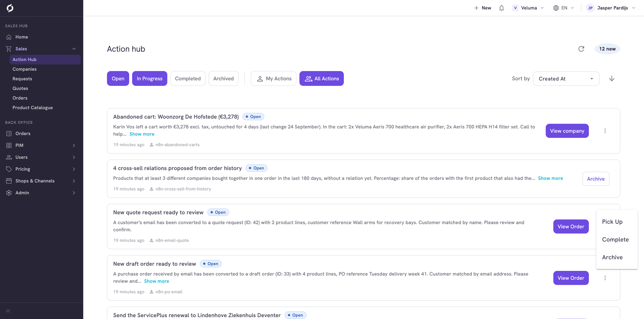Expand the PIM section chevron

pyautogui.click(x=74, y=145)
